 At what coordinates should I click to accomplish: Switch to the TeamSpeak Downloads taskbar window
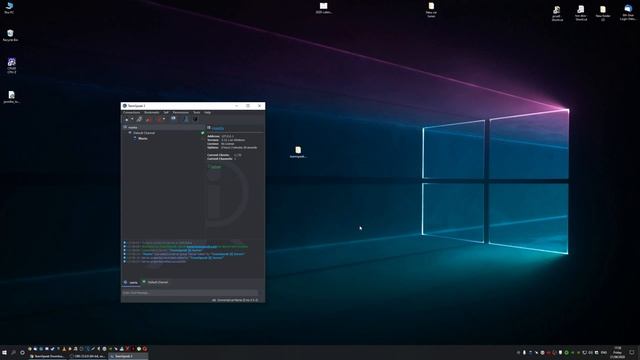[x=47, y=356]
